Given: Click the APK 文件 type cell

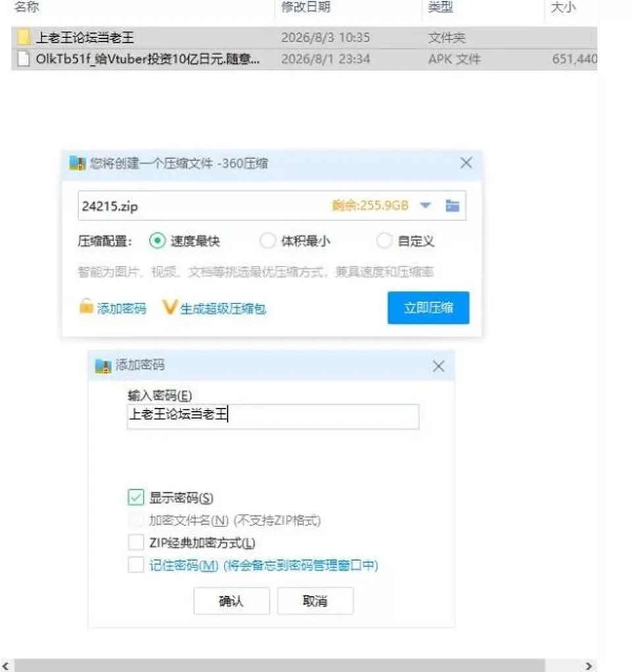Looking at the screenshot, I should pyautogui.click(x=454, y=59).
